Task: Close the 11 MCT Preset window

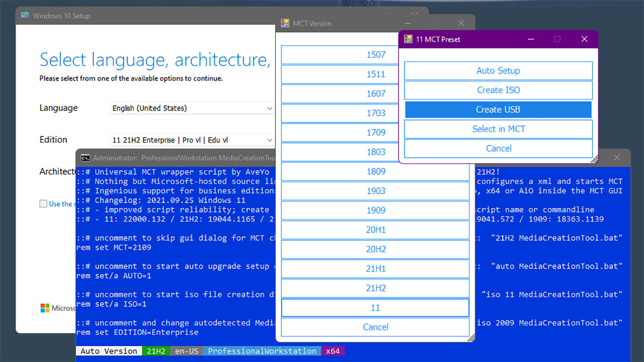Action: click(x=584, y=39)
